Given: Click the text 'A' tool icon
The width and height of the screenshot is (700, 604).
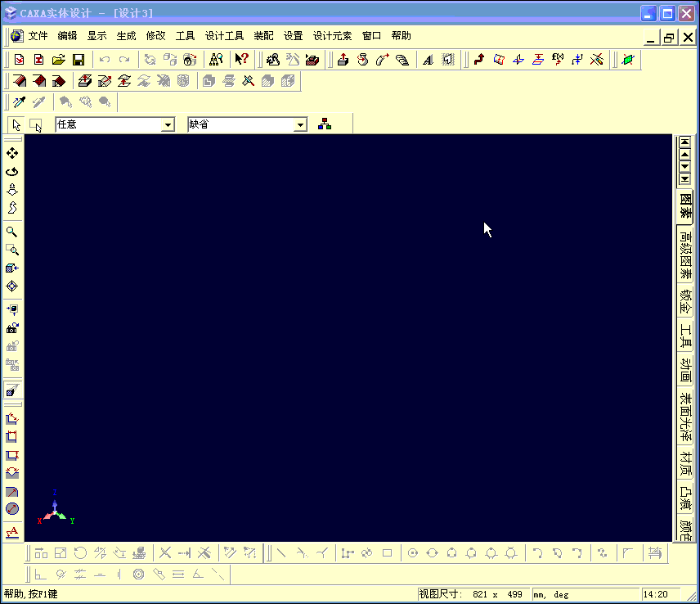Looking at the screenshot, I should (428, 60).
